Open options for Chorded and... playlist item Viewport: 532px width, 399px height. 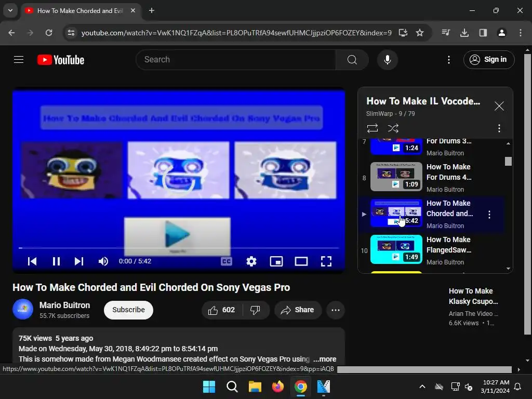489,215
